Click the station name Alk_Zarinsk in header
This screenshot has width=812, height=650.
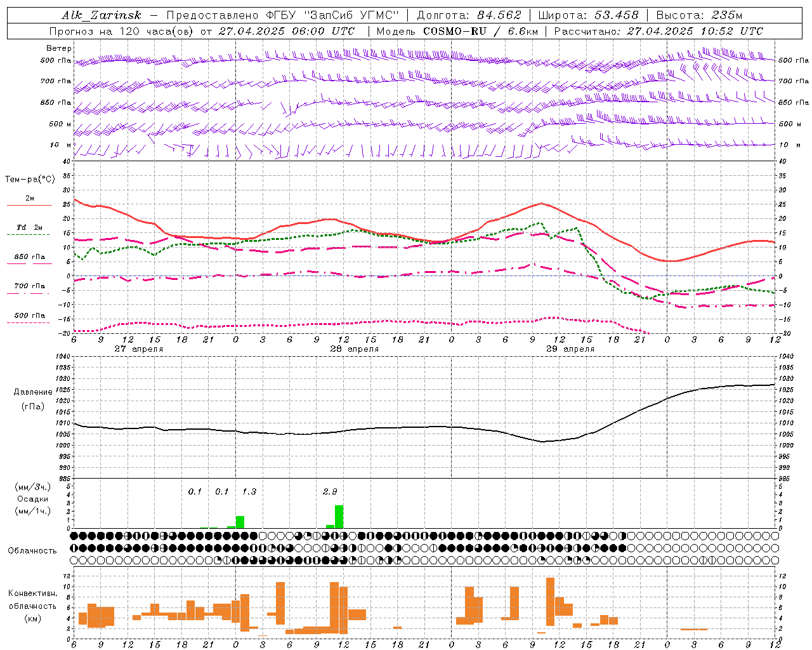tap(101, 15)
